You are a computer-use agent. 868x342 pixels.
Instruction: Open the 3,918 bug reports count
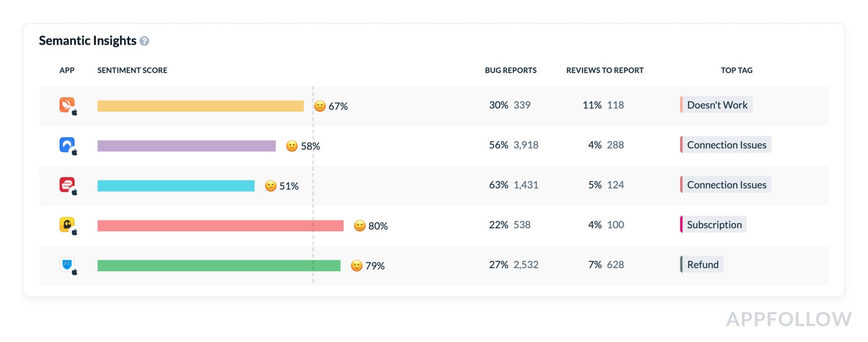pyautogui.click(x=526, y=145)
